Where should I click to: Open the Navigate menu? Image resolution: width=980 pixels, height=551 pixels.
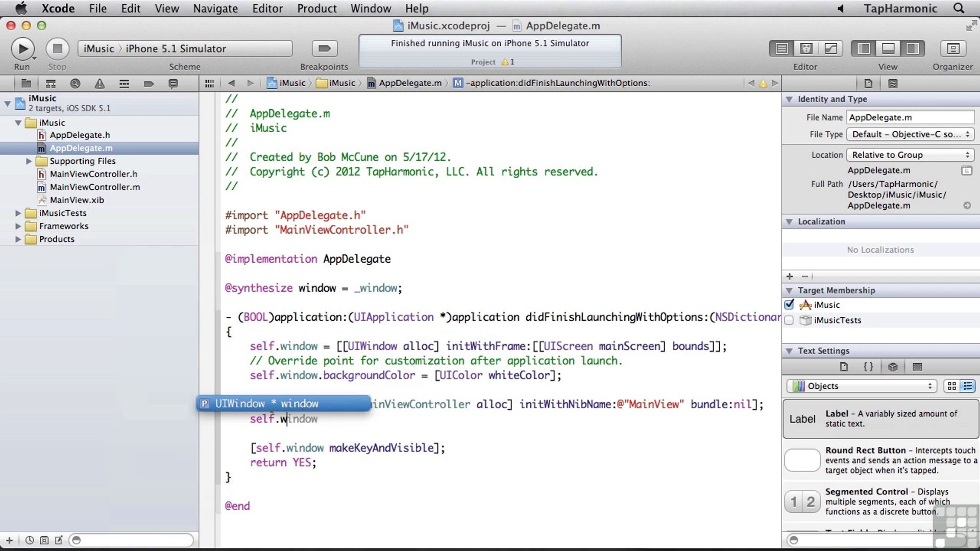point(215,8)
